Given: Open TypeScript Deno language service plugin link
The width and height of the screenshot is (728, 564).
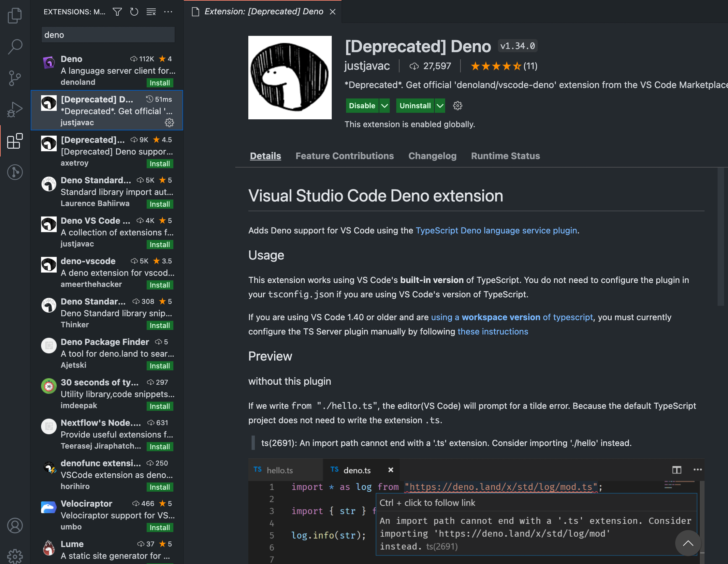Looking at the screenshot, I should click(x=496, y=230).
